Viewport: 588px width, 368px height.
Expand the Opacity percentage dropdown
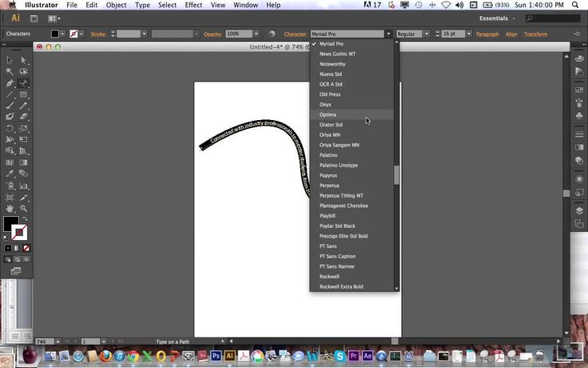pos(256,34)
